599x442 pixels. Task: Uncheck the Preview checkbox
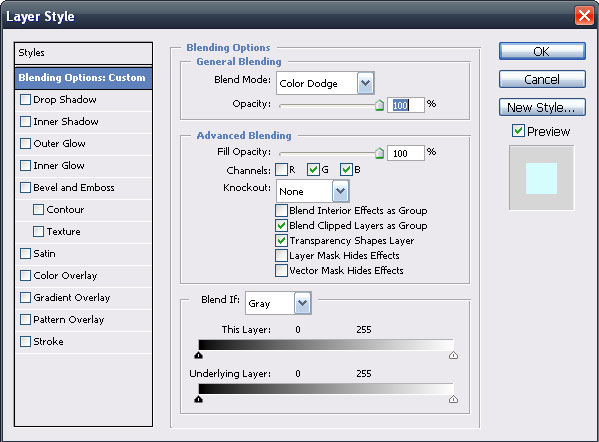pyautogui.click(x=518, y=131)
